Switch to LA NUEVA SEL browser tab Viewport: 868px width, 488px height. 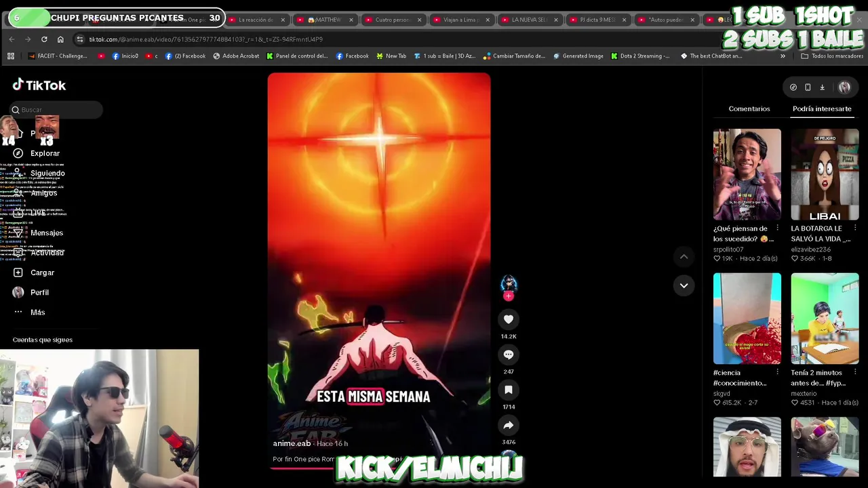(529, 20)
